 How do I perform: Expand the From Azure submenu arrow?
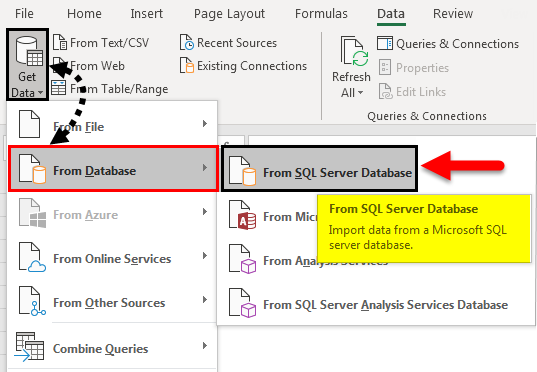click(205, 212)
